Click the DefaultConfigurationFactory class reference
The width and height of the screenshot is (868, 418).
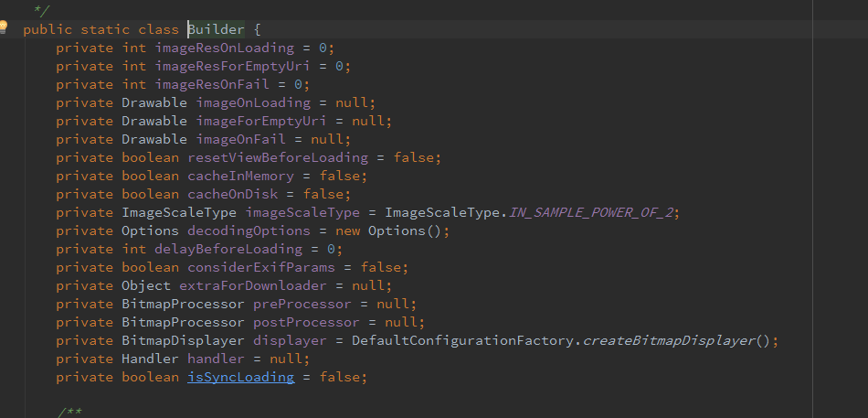coord(463,340)
